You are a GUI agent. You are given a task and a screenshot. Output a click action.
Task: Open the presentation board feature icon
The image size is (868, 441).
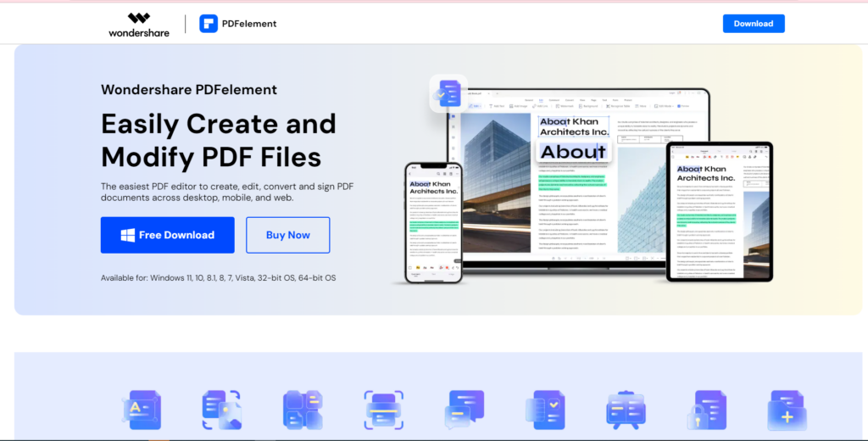click(626, 410)
